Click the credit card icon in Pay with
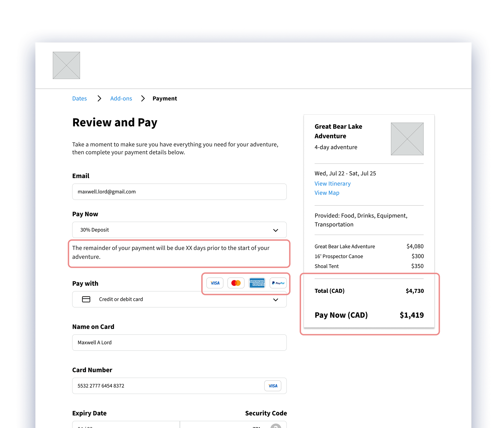Screen dimensions: 504x428 (86, 299)
